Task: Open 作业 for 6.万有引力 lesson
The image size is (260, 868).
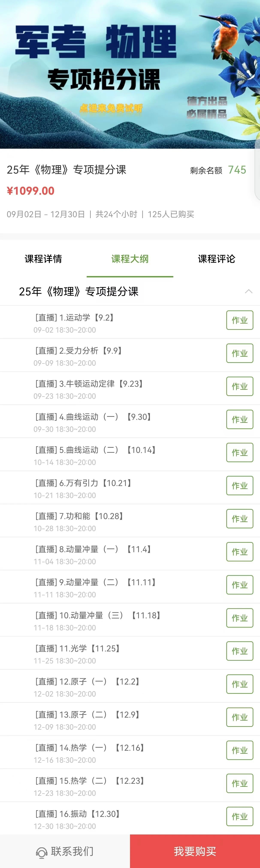Action: pos(240,486)
